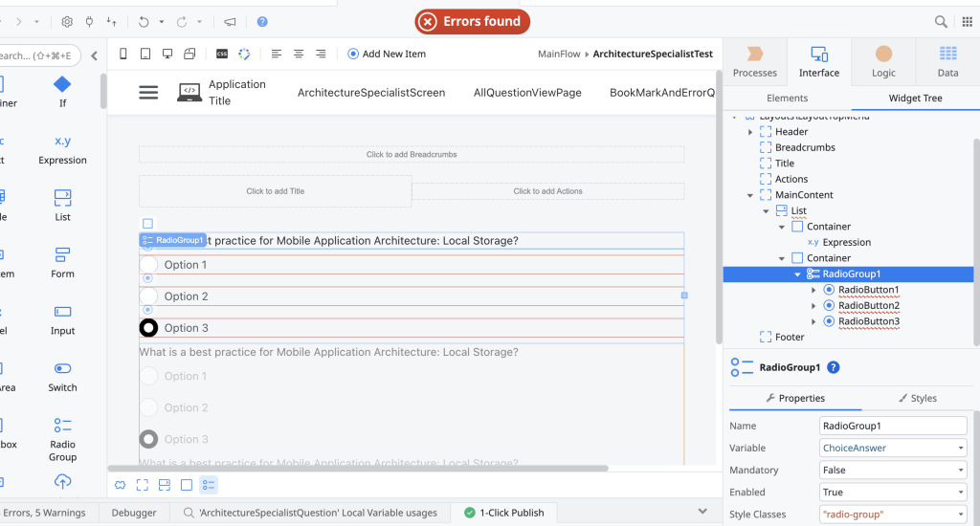980x526 pixels.
Task: Click the Switch widget in the toolbox
Action: pos(62,376)
